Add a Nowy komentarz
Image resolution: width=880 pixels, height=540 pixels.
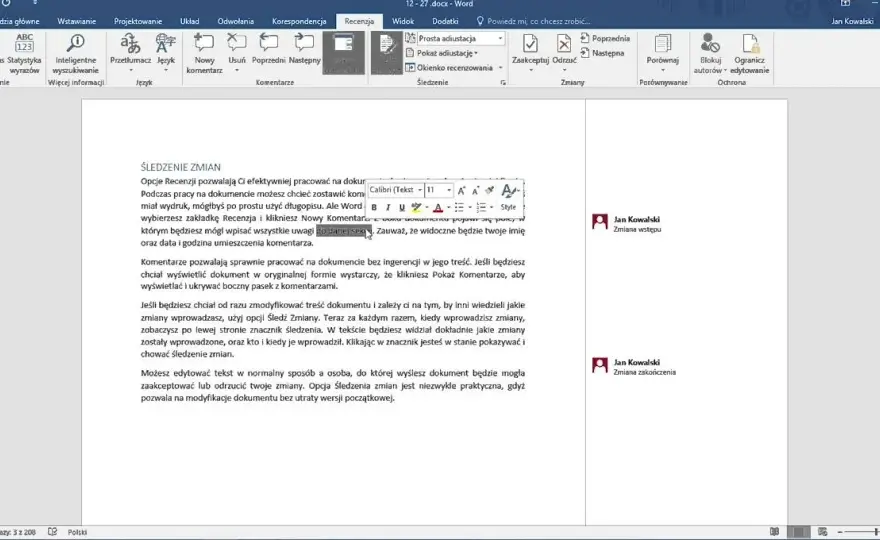point(204,53)
